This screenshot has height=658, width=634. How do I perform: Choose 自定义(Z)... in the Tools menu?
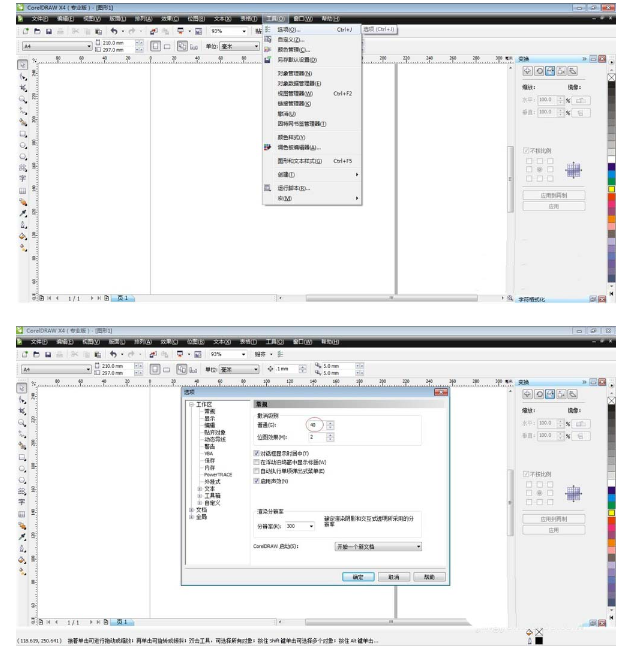point(312,40)
